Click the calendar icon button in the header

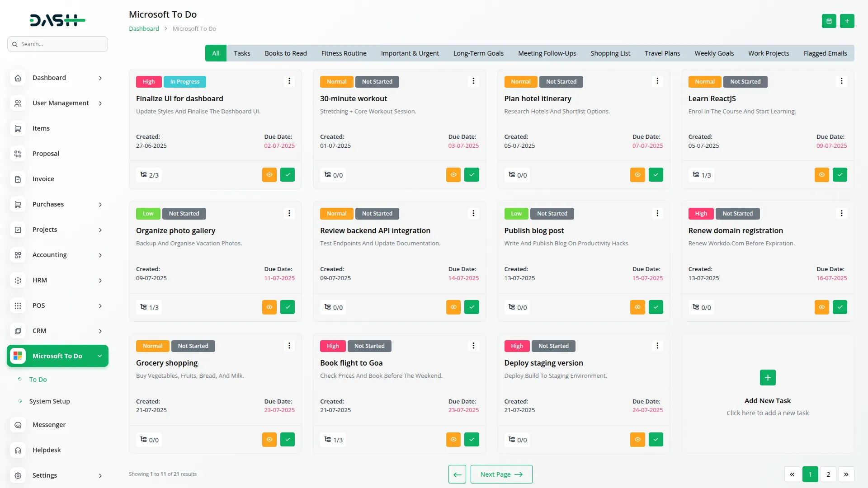pos(829,21)
